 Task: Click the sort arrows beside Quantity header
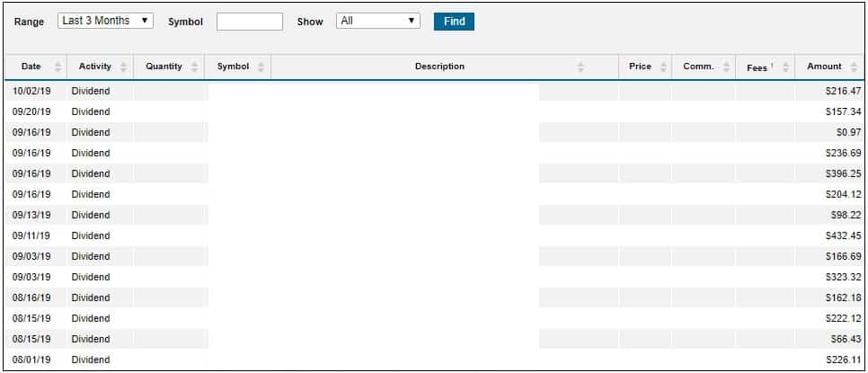(x=195, y=67)
